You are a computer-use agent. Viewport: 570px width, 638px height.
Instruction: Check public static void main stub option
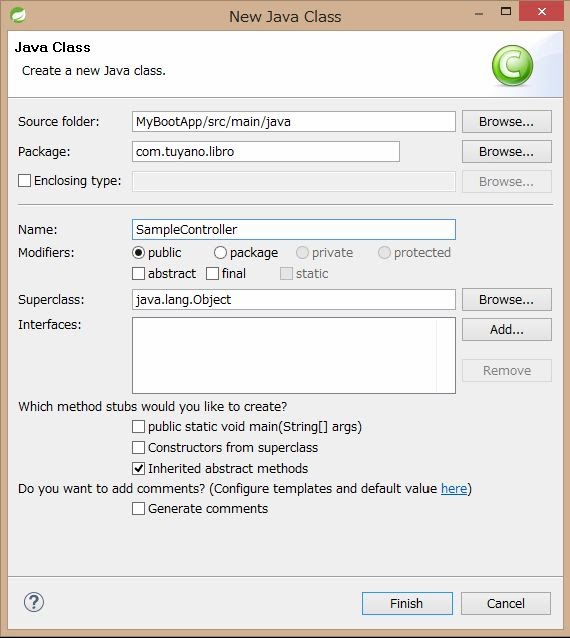(x=138, y=426)
